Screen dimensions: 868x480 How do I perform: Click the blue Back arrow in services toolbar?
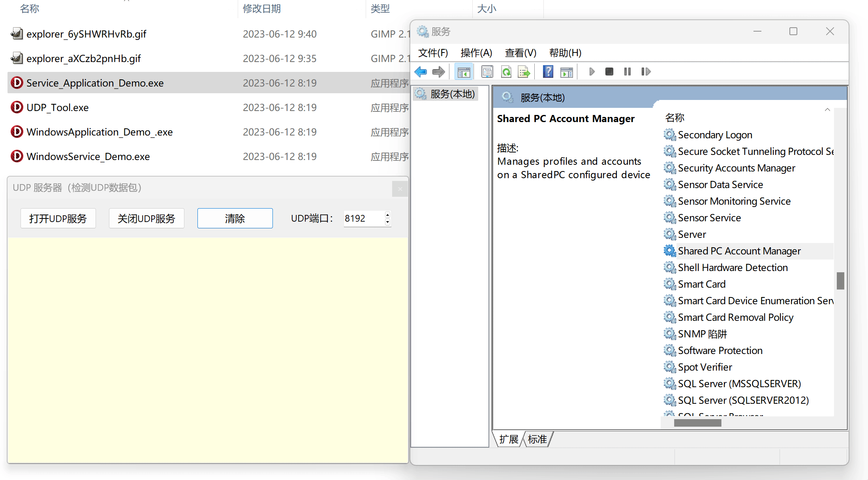pos(421,72)
